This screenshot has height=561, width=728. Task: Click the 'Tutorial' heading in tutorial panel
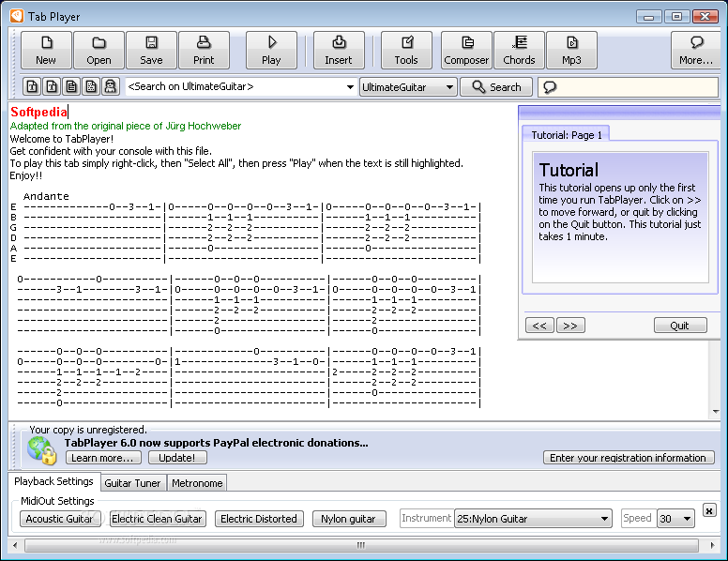tap(569, 170)
